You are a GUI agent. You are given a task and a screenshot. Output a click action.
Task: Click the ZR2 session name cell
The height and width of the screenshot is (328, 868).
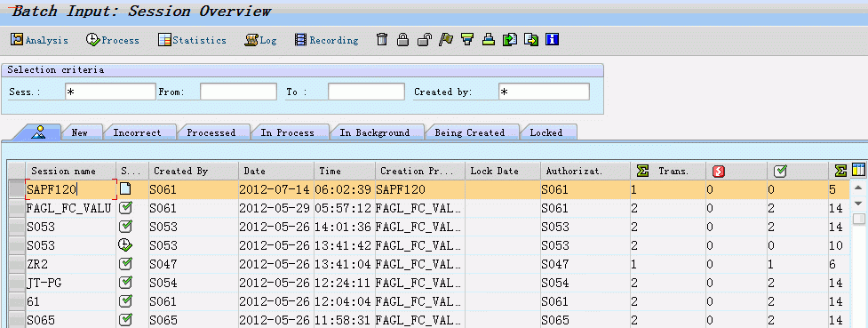tap(71, 264)
